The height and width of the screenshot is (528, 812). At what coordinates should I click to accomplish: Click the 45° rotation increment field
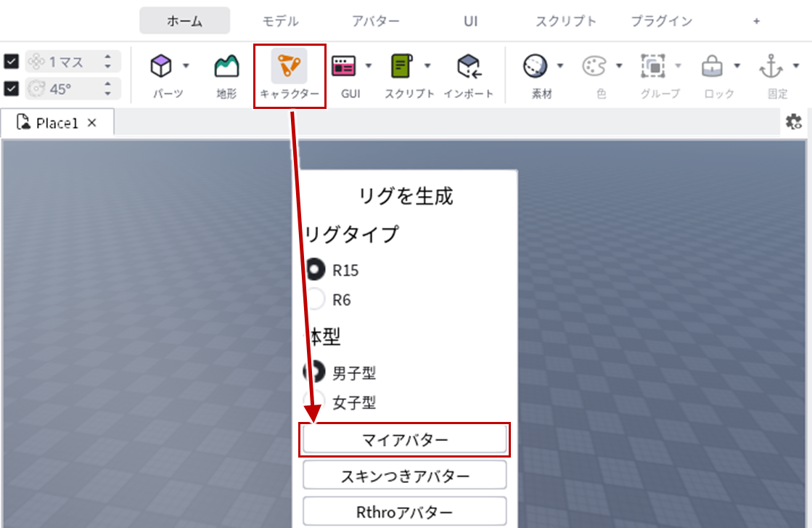[73, 89]
